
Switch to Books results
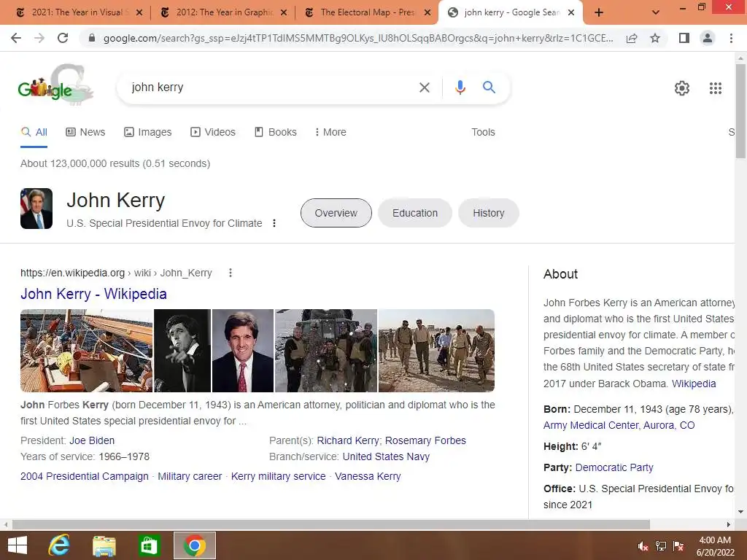point(276,132)
